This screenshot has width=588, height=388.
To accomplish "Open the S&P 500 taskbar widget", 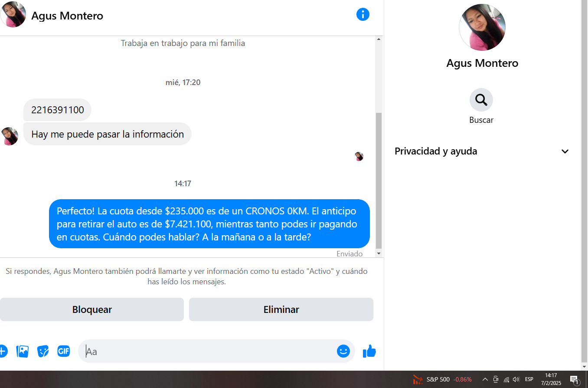I will pos(442,379).
